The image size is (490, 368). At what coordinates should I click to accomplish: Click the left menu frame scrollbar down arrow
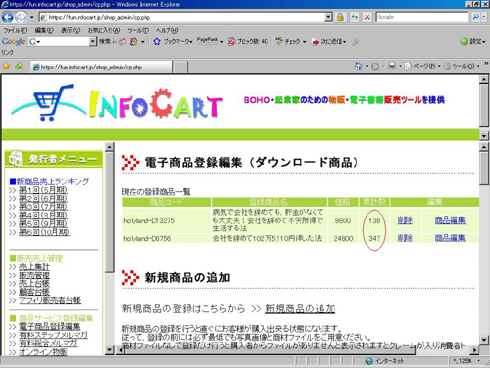(109, 350)
